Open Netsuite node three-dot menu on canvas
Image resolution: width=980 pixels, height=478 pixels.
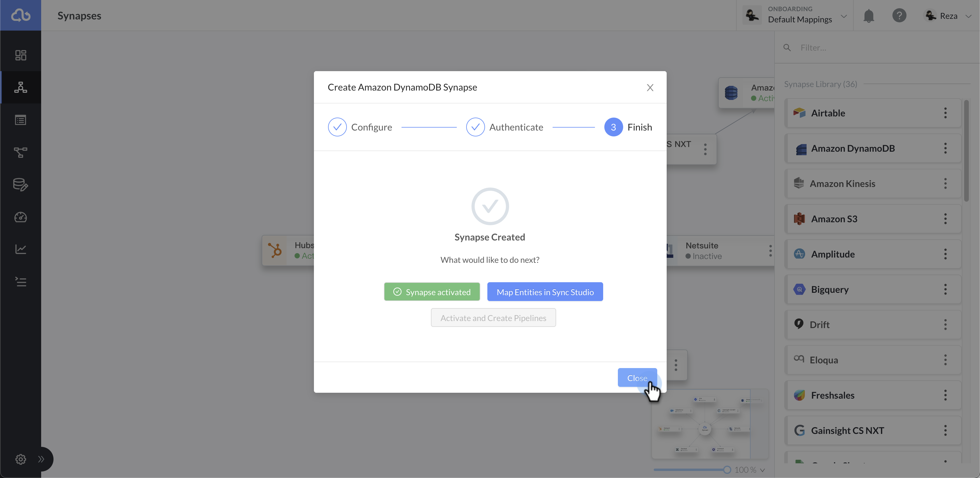point(770,251)
